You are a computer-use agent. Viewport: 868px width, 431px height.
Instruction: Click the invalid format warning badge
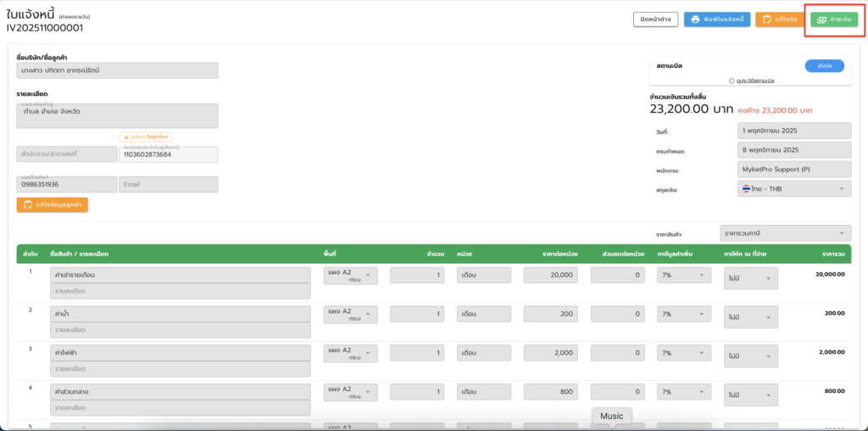[147, 136]
